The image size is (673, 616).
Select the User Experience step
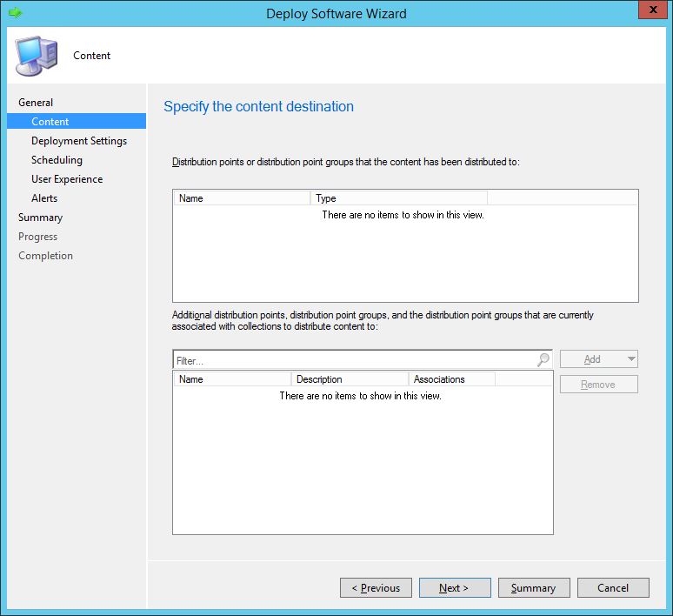67,179
